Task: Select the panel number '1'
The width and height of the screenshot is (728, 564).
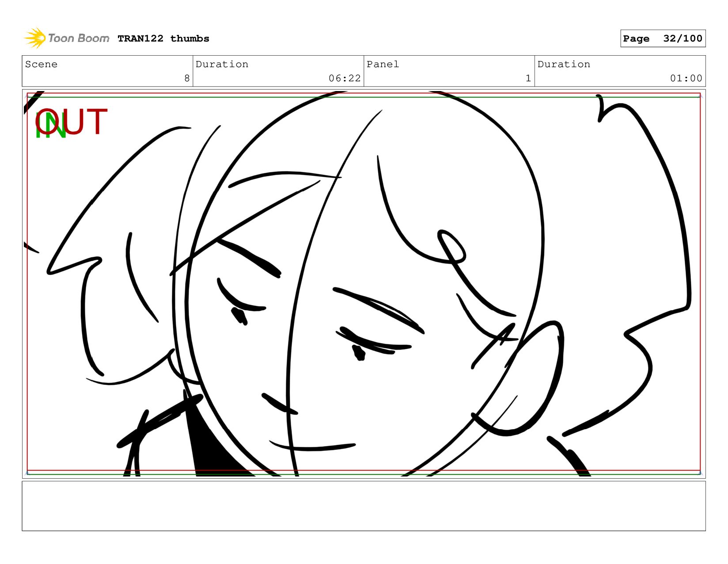Action: pos(528,78)
